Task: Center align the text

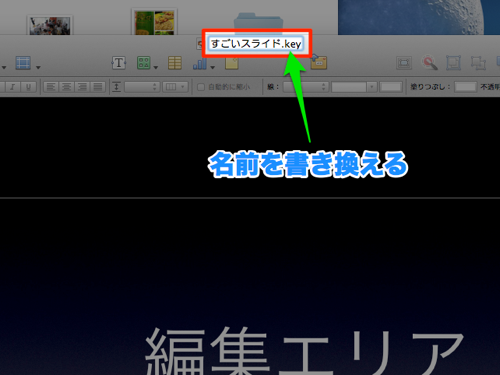Action: (x=66, y=87)
